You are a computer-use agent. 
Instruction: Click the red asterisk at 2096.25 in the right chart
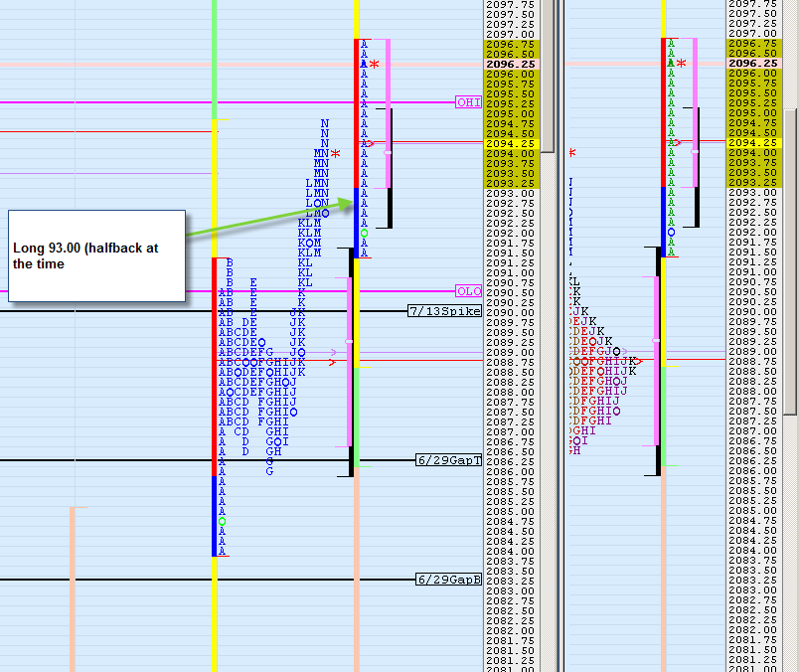682,64
